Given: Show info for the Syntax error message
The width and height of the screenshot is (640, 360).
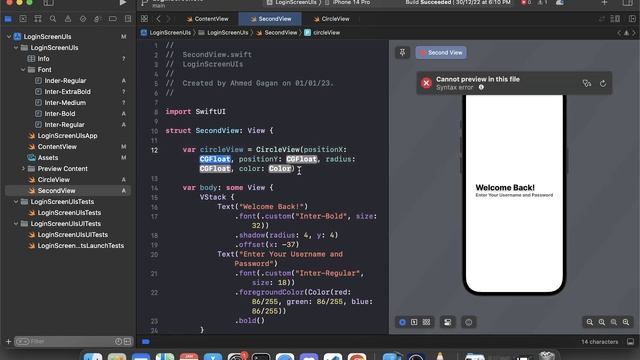Looking at the screenshot, I should pos(481,87).
